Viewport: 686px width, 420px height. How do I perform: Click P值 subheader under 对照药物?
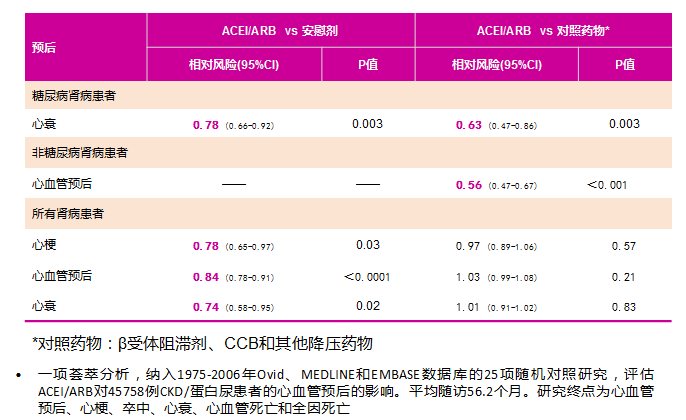point(624,64)
